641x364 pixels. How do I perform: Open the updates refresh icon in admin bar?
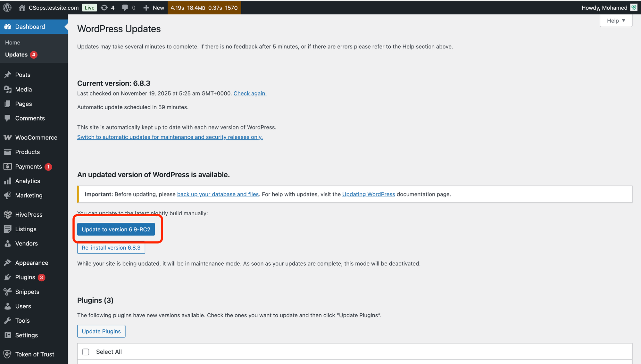coord(104,8)
